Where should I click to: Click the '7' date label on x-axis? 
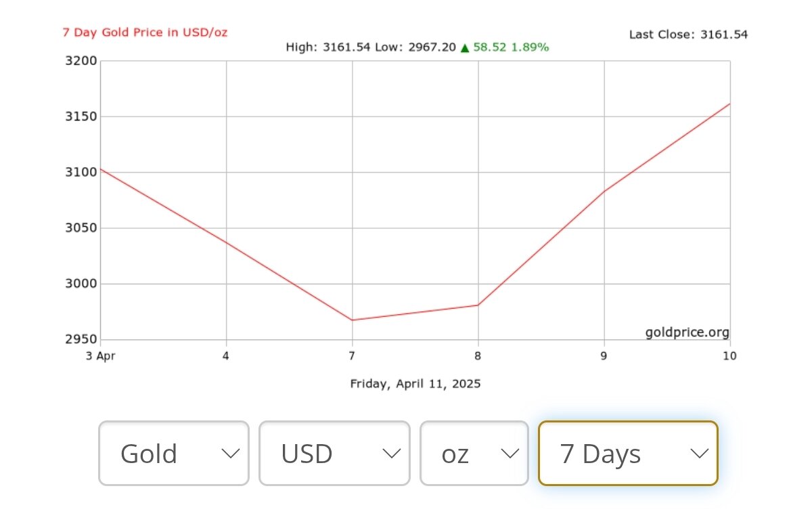click(x=352, y=355)
